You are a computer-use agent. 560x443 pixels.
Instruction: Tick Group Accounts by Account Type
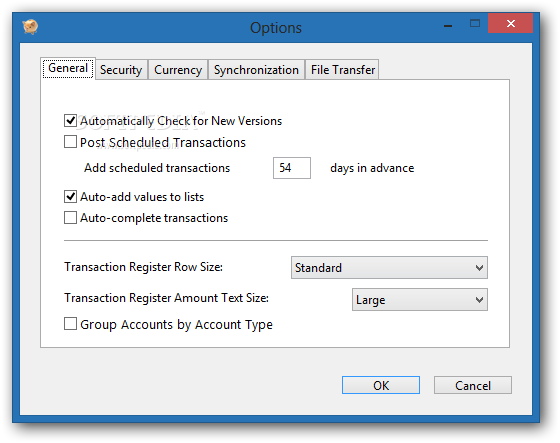pos(70,324)
